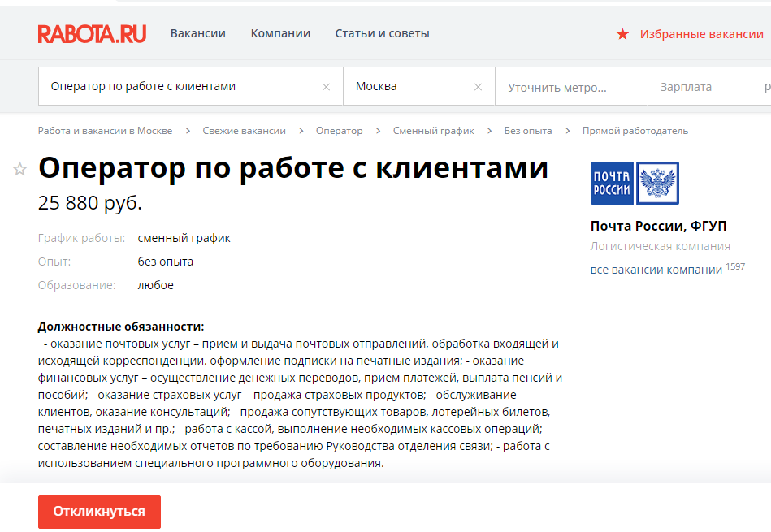Open Статьи и советы

point(382,33)
